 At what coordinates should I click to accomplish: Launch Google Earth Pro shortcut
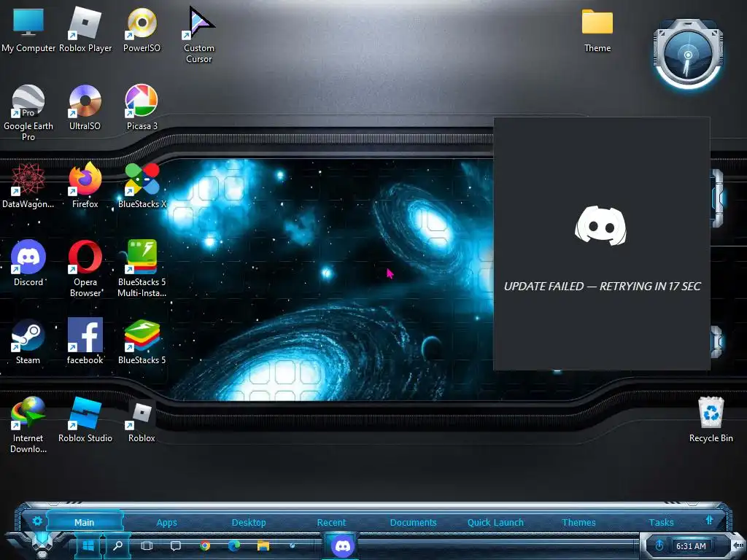pyautogui.click(x=28, y=112)
